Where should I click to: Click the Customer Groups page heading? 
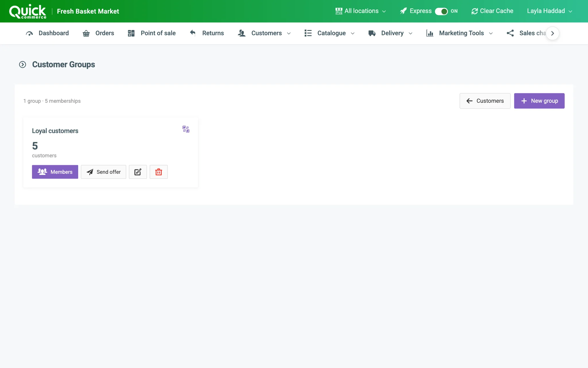pos(63,64)
